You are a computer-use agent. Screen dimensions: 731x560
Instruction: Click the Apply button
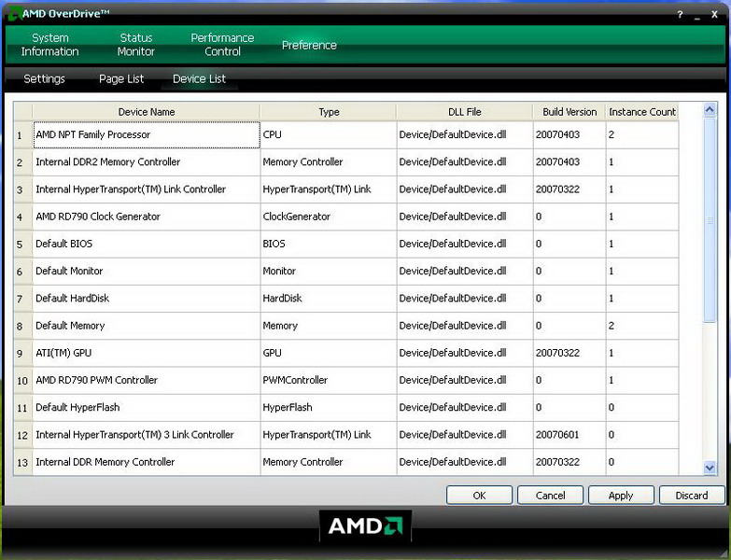click(x=621, y=496)
